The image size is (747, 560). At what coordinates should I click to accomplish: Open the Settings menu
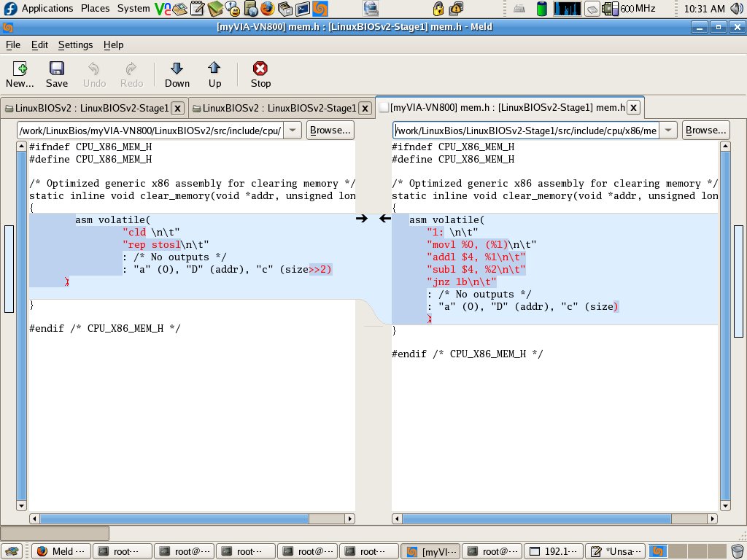pyautogui.click(x=75, y=44)
